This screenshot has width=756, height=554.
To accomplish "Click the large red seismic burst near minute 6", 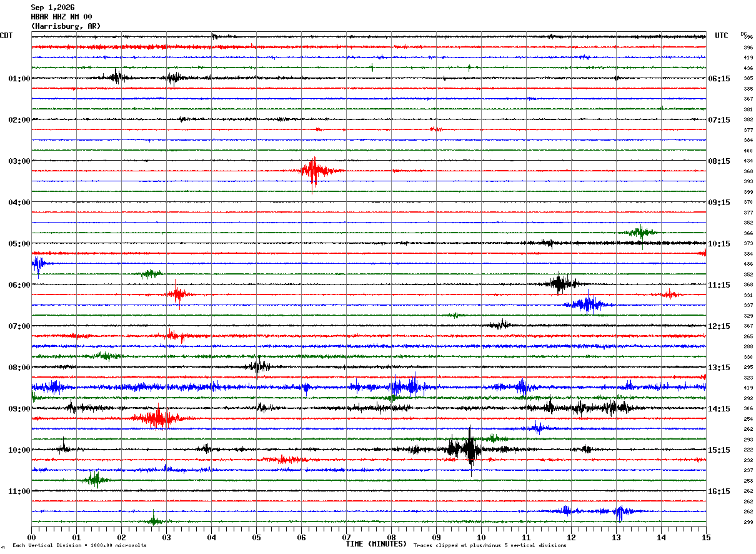I will 314,171.
